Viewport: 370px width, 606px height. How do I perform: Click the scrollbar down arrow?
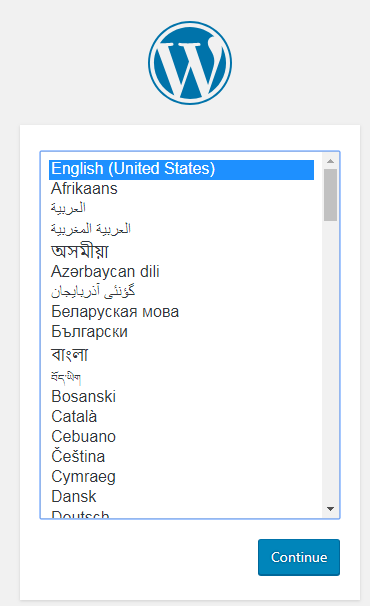click(330, 509)
